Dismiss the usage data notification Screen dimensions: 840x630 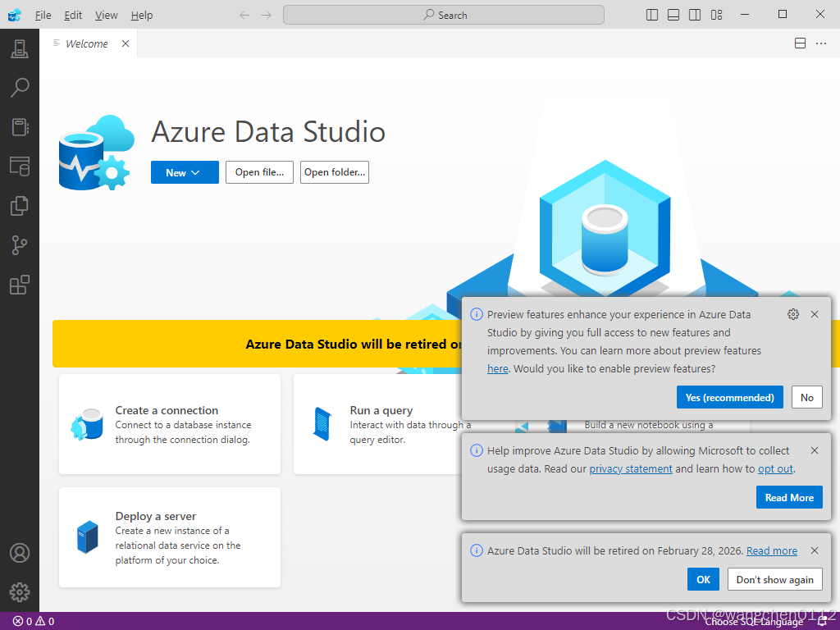point(815,450)
